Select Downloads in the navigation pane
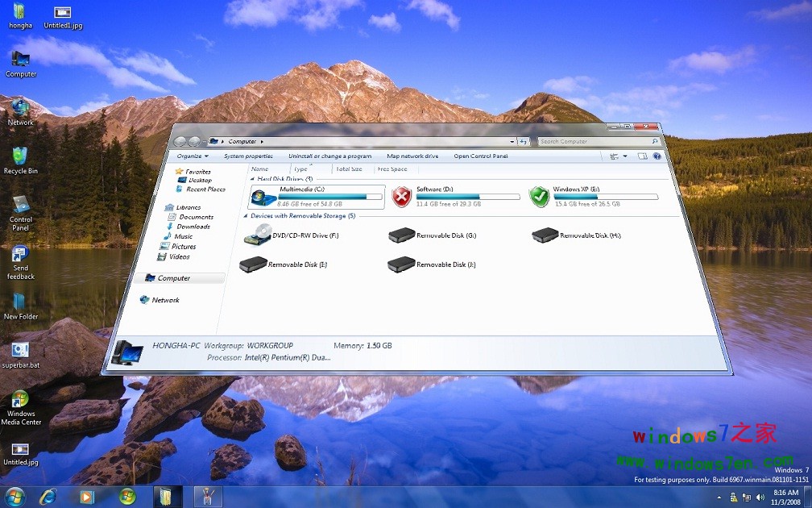Screen dimensions: 812x508 tap(197, 227)
